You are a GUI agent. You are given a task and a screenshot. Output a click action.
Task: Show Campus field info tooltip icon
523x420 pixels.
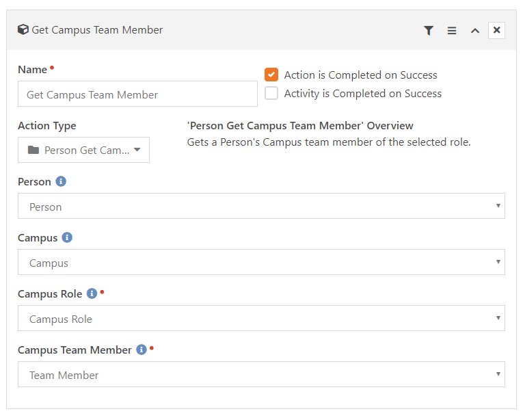[67, 237]
